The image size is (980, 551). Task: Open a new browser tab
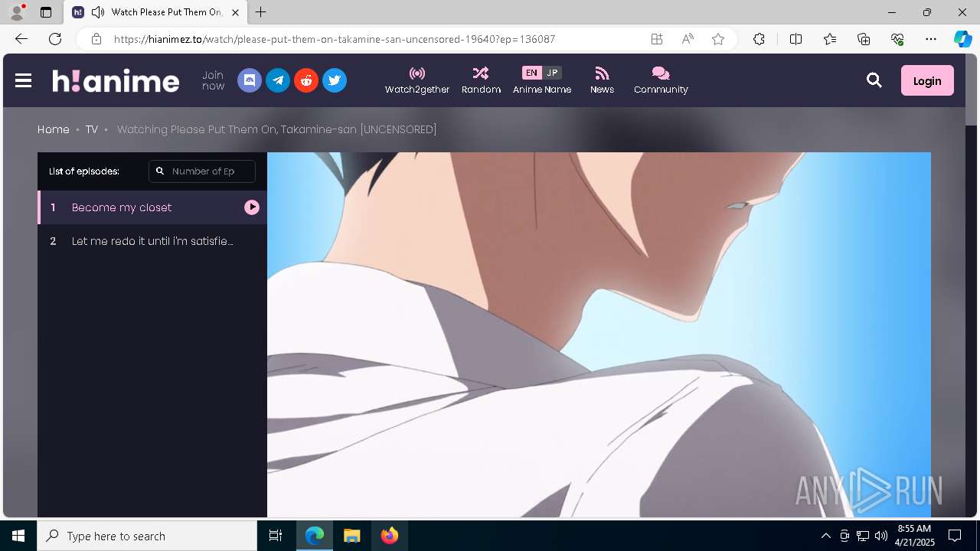tap(261, 12)
